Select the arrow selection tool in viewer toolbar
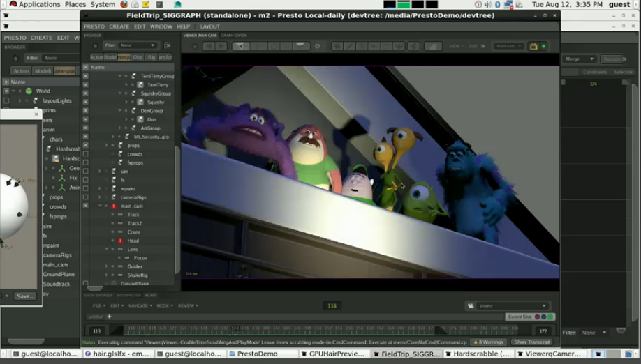641x364 pixels. point(240,46)
